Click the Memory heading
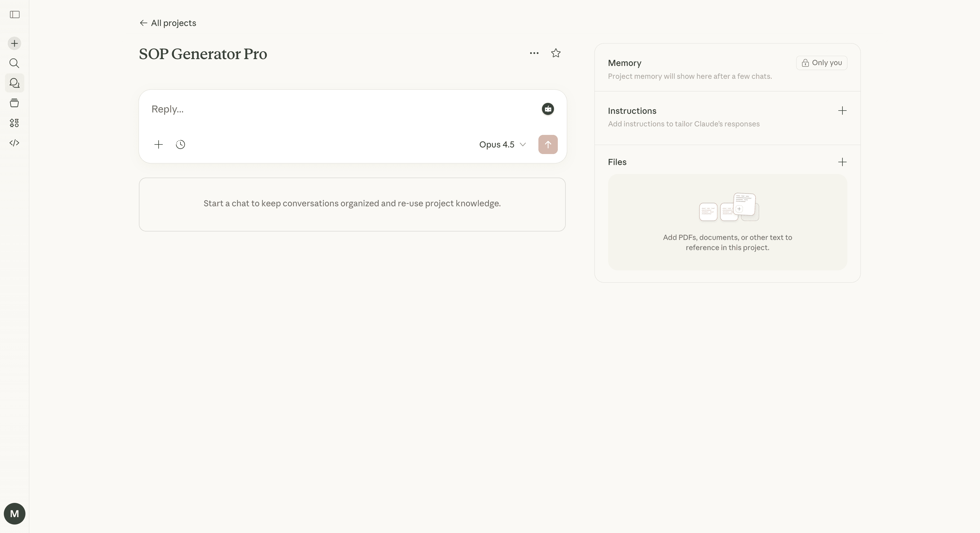Viewport: 980px width, 533px height. pos(624,63)
